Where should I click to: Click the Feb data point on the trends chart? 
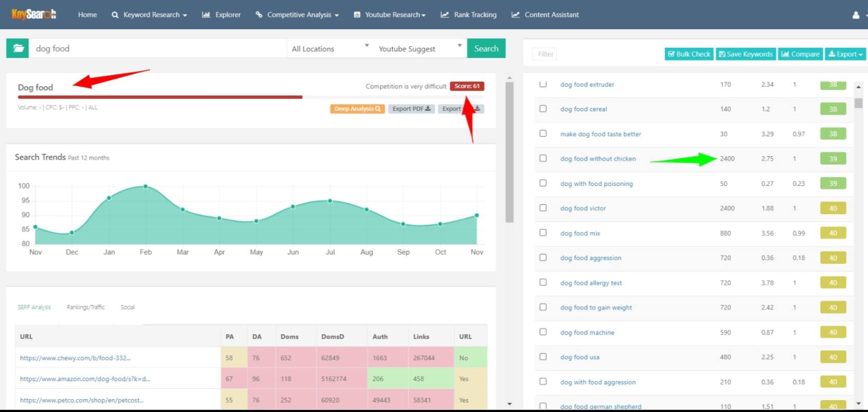coord(146,186)
